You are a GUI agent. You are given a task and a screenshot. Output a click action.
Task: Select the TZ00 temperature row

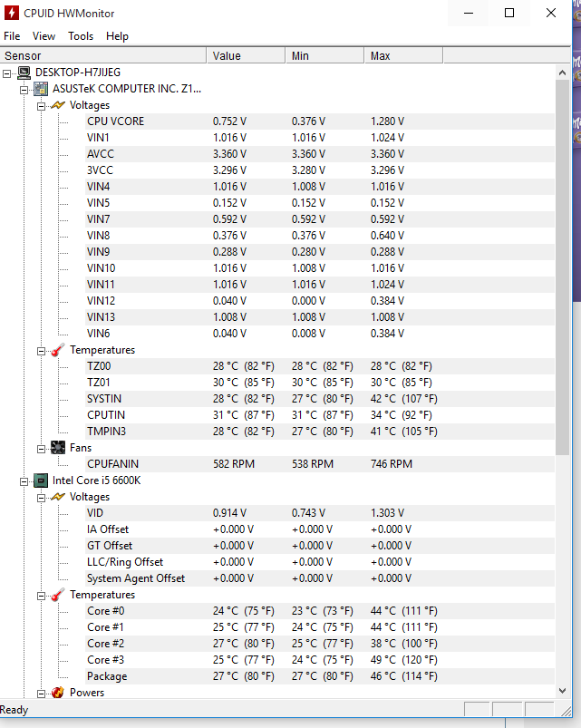(320, 366)
